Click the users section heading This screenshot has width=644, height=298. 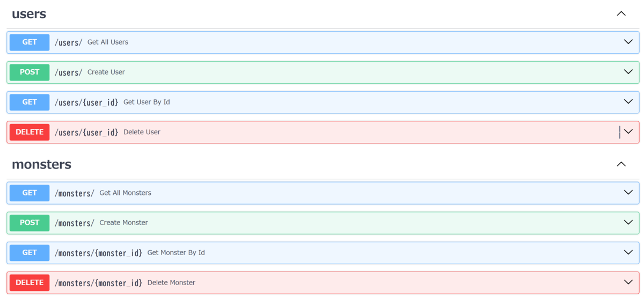29,14
